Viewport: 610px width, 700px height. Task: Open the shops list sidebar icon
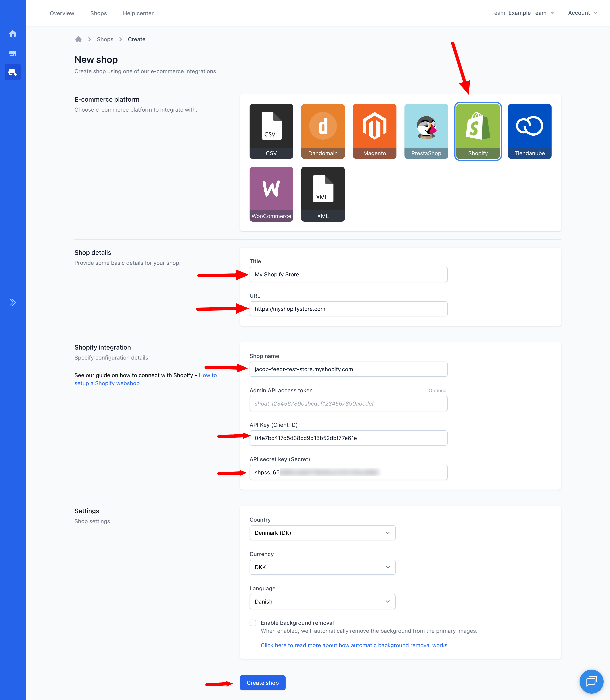tap(13, 53)
